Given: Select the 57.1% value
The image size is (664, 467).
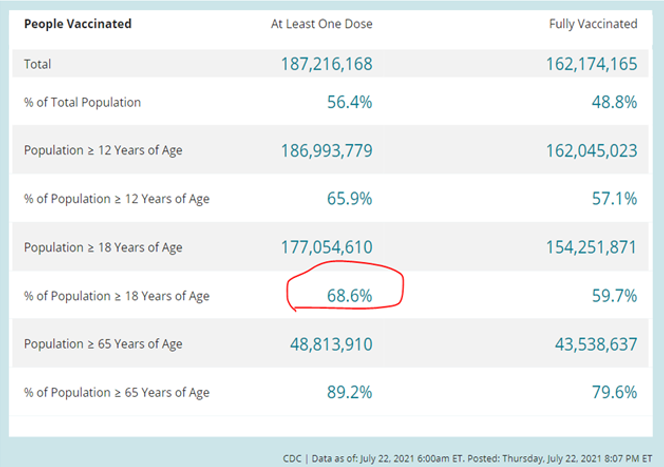Looking at the screenshot, I should click(614, 198).
